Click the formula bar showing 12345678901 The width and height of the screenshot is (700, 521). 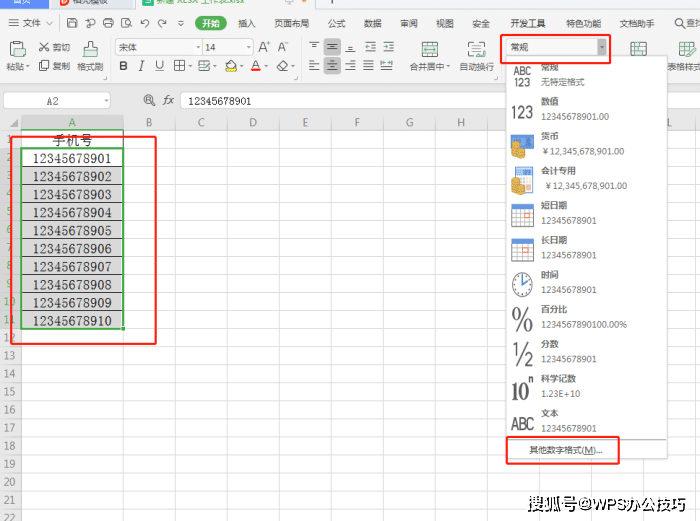pyautogui.click(x=342, y=101)
